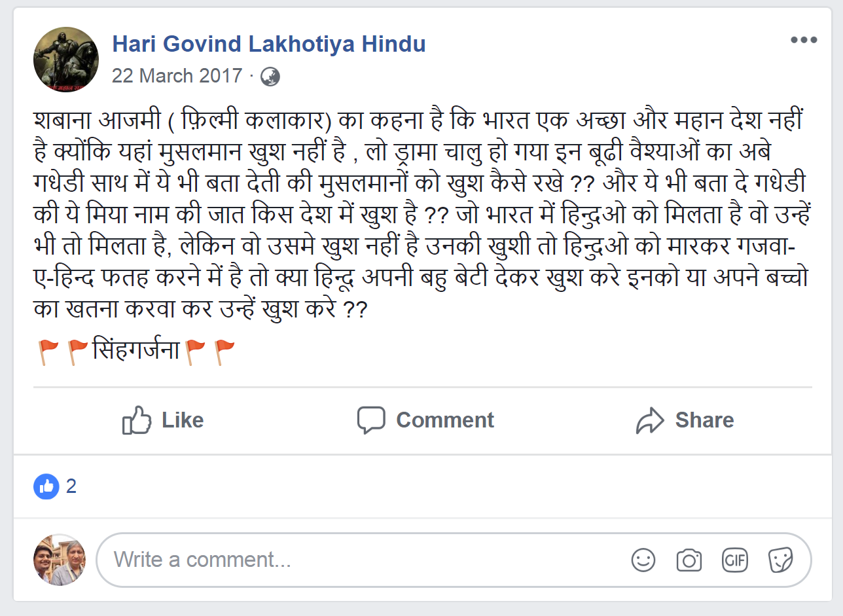Click the speech bubble comment icon
Viewport: 843px width, 616px height.
click(370, 420)
